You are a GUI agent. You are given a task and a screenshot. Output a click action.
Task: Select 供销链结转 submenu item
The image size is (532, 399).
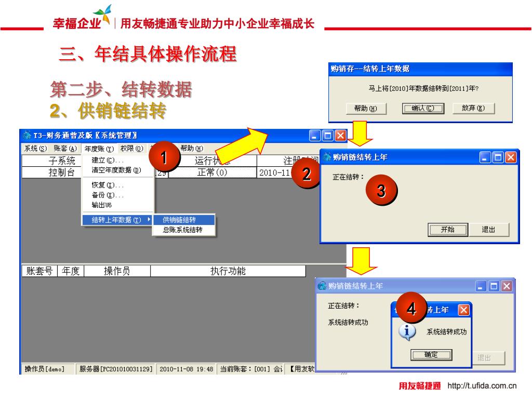[x=184, y=220]
